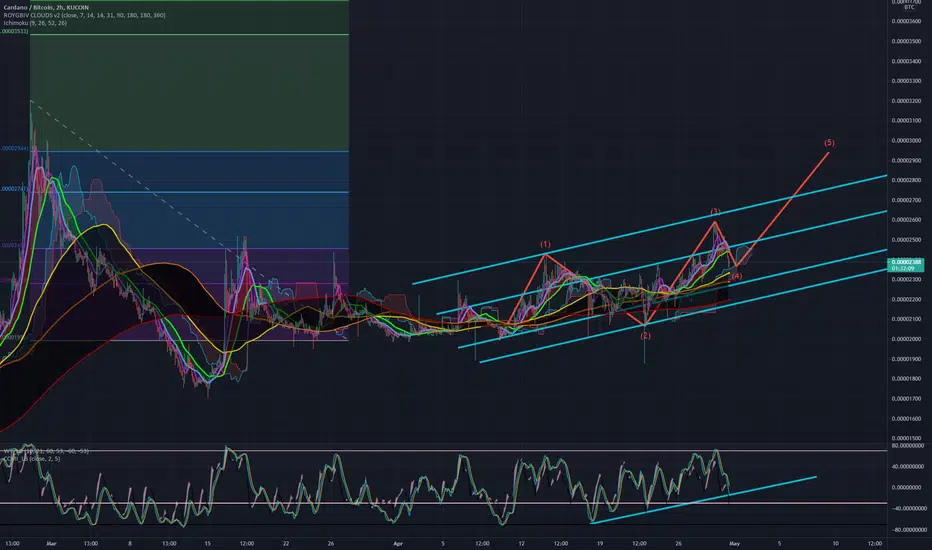Click the -40.00000000 oscillator scale label
The width and height of the screenshot is (932, 550).
908,508
